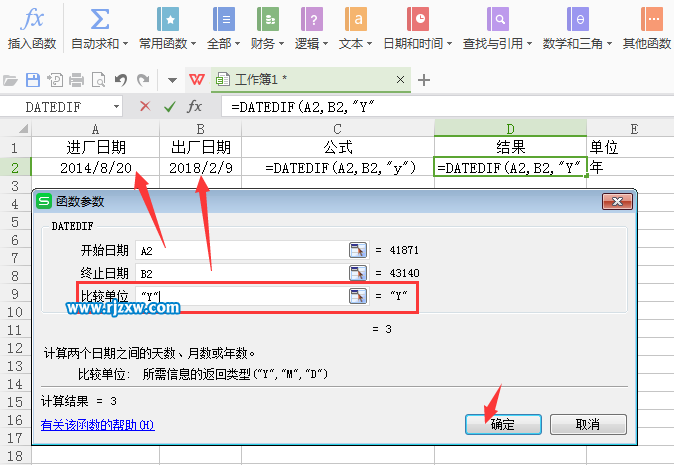
Task: Select row 1 header
Action: coord(15,148)
